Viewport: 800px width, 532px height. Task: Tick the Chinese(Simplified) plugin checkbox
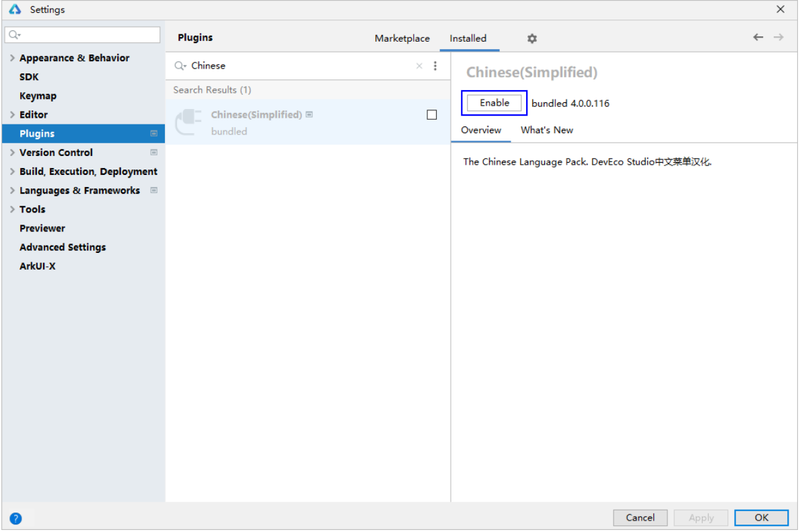[432, 115]
